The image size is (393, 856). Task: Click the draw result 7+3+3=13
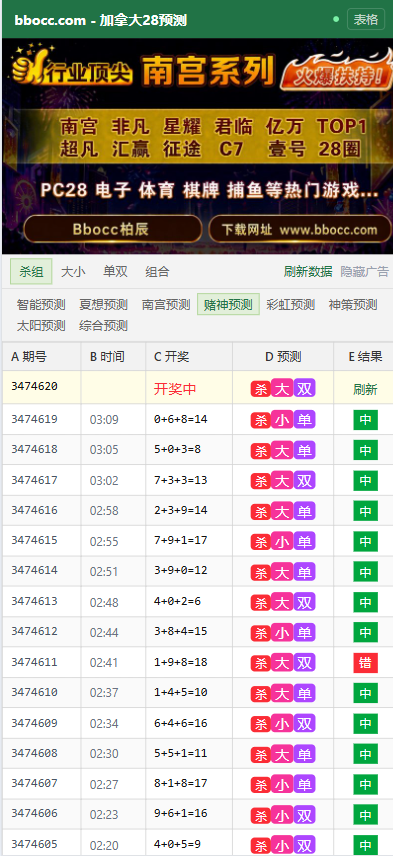coord(181,480)
